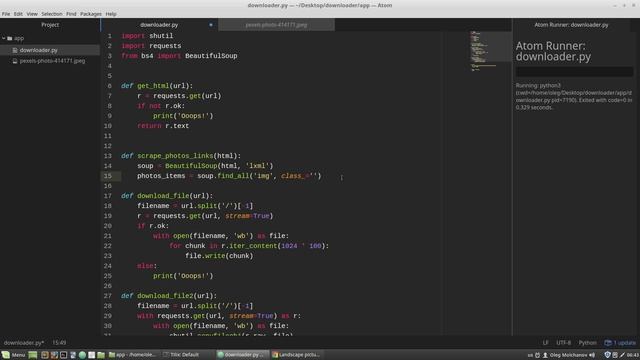Screen dimensions: 640x360
Task: Click the power plug tray icon
Action: (x=538, y=355)
